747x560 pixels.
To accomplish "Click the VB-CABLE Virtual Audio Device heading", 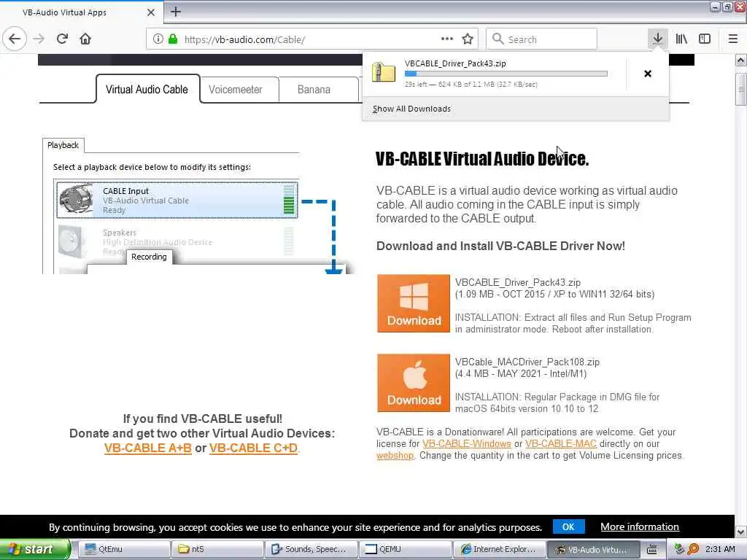I will [482, 159].
